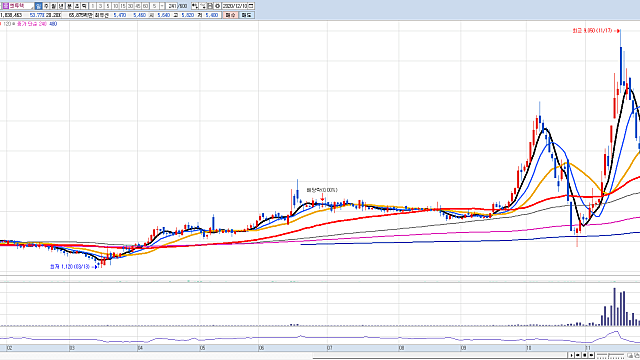Select the second (초) chart period
The width and height of the screenshot is (640, 360).
tap(77, 6)
